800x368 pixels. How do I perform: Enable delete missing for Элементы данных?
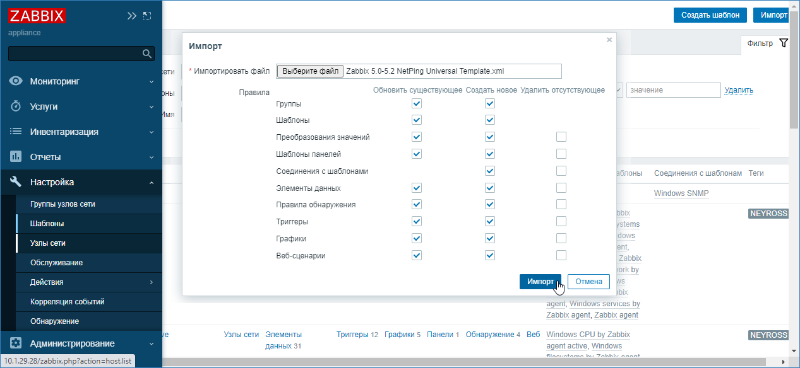(561, 188)
